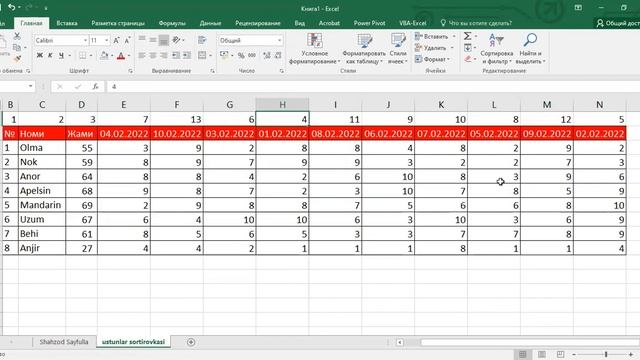The height and width of the screenshot is (360, 640).
Task: Toggle Wrap Text
Action: coord(202,40)
